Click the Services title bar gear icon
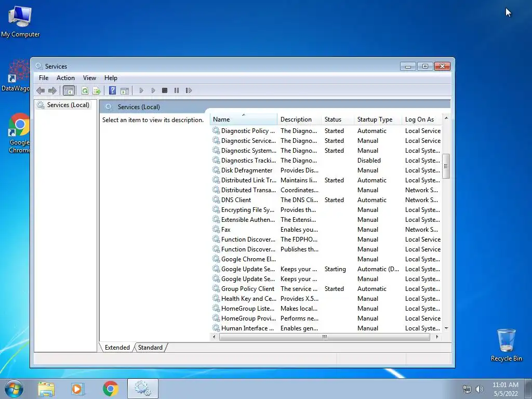This screenshot has width=532, height=399. pyautogui.click(x=39, y=66)
